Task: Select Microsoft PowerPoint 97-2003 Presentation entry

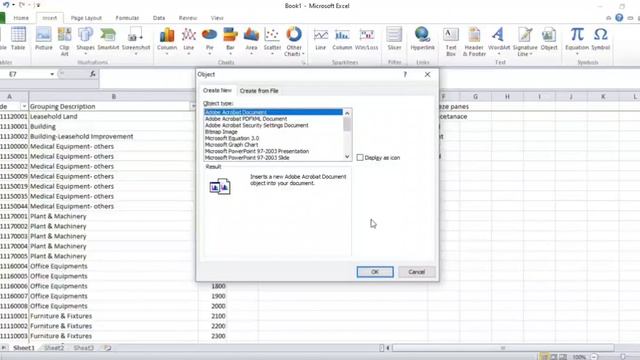Action: 273,151
